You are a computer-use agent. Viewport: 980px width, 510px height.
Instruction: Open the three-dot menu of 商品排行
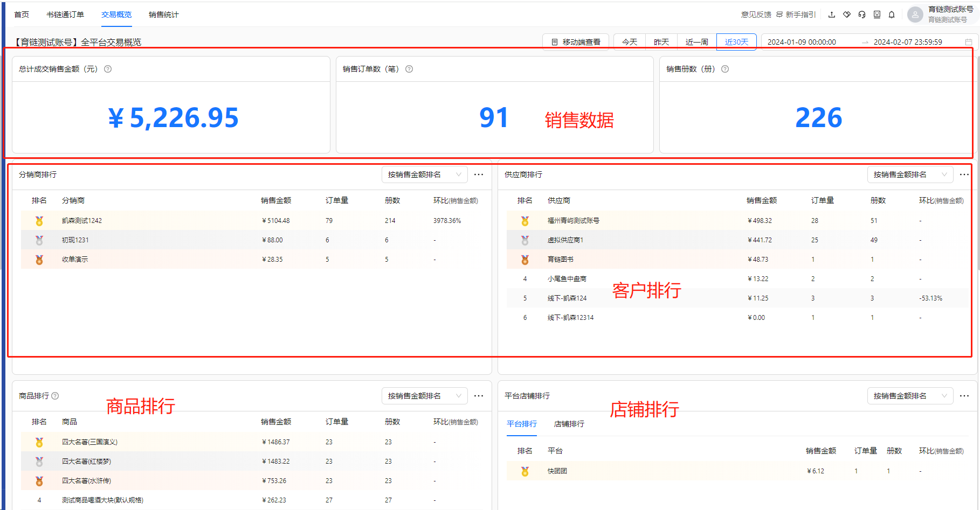(x=479, y=396)
